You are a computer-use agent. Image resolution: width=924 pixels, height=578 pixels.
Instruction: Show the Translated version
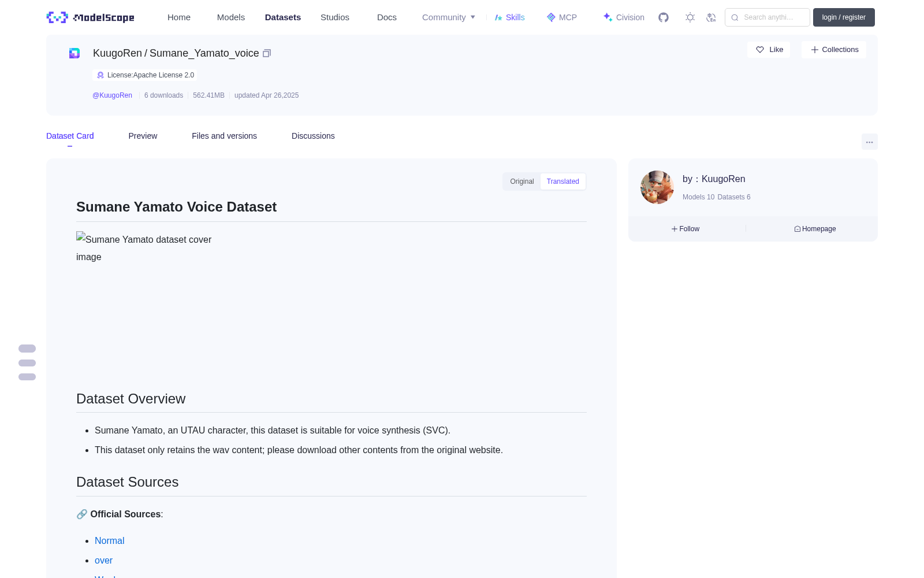(x=563, y=181)
